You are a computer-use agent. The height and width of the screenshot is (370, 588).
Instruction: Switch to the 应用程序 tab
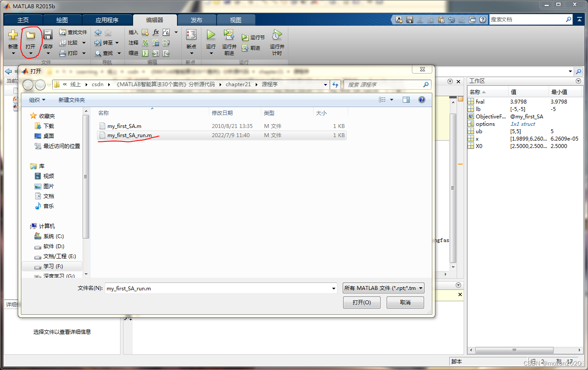pos(107,20)
